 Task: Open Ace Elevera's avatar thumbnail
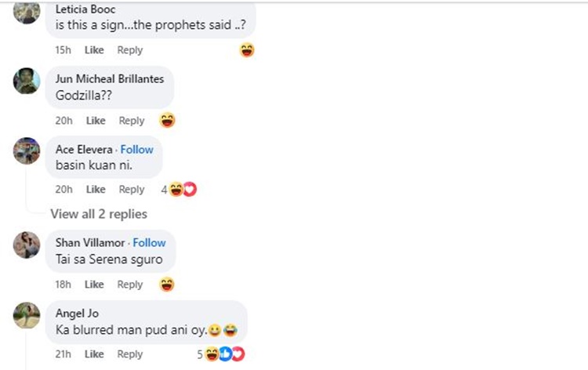point(27,151)
